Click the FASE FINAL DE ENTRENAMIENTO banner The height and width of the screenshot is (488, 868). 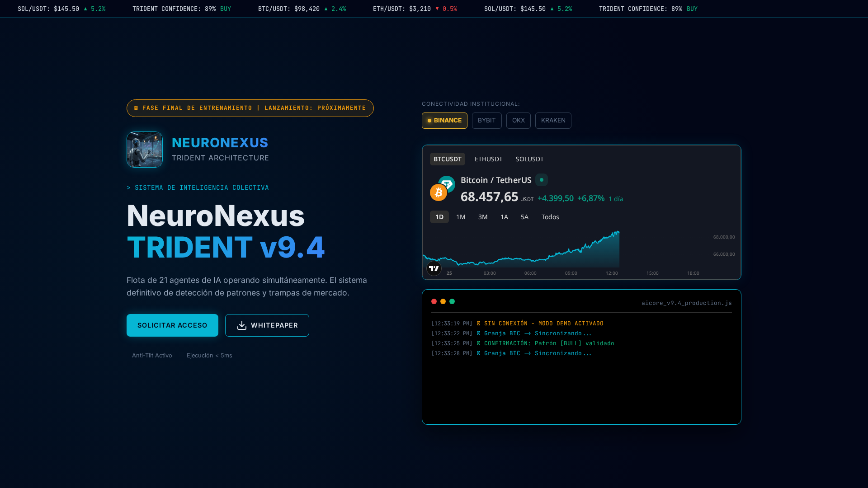[250, 108]
